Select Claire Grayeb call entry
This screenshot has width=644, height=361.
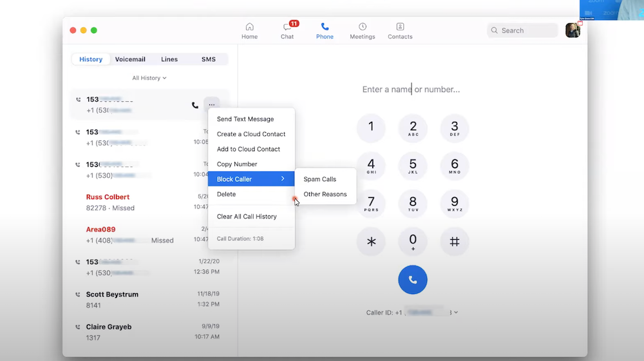[149, 332]
